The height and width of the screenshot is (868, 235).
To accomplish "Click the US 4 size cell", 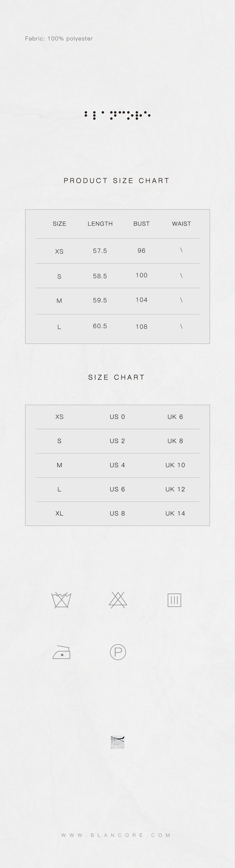I will 117,465.
